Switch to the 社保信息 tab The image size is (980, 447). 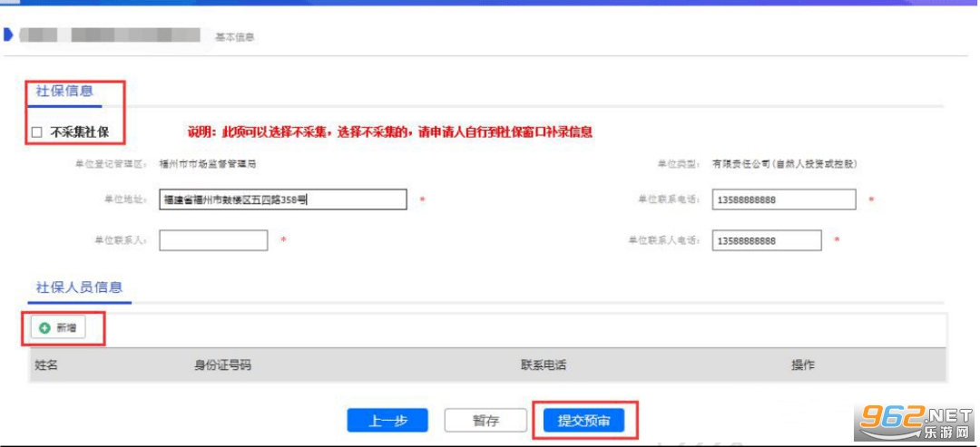coord(64,91)
